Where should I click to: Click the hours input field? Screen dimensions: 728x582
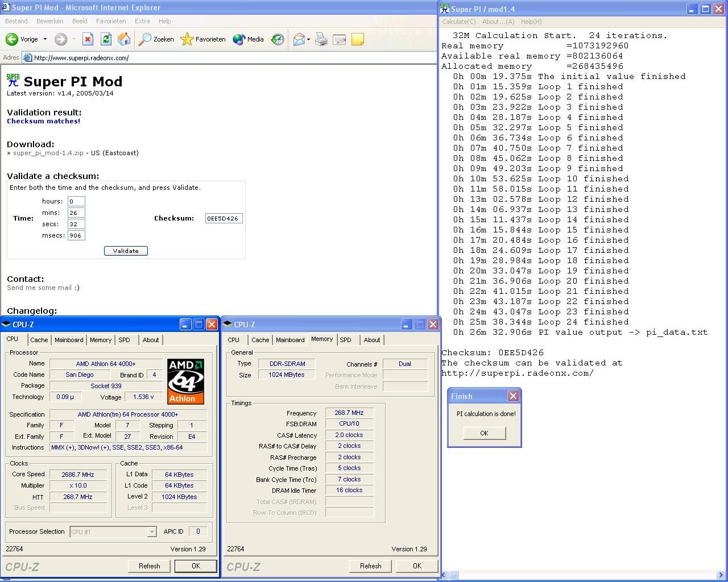pyautogui.click(x=76, y=201)
